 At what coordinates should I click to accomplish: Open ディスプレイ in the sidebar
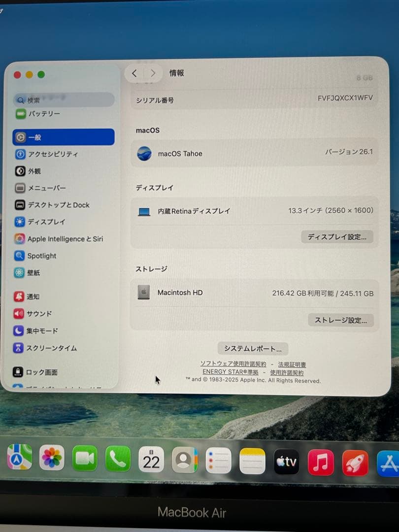coord(40,222)
